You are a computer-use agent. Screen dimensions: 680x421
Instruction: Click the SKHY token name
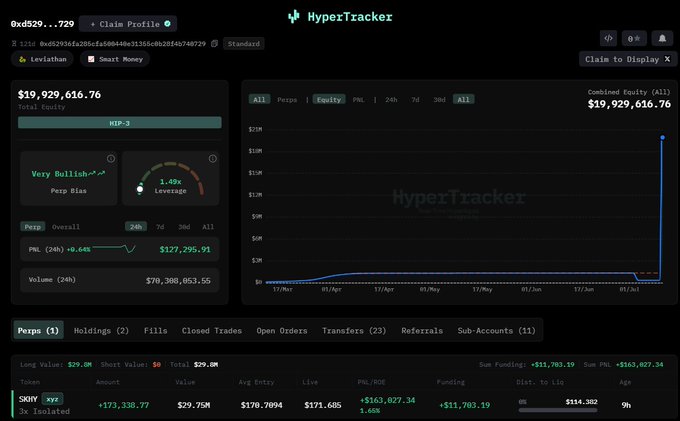28,399
